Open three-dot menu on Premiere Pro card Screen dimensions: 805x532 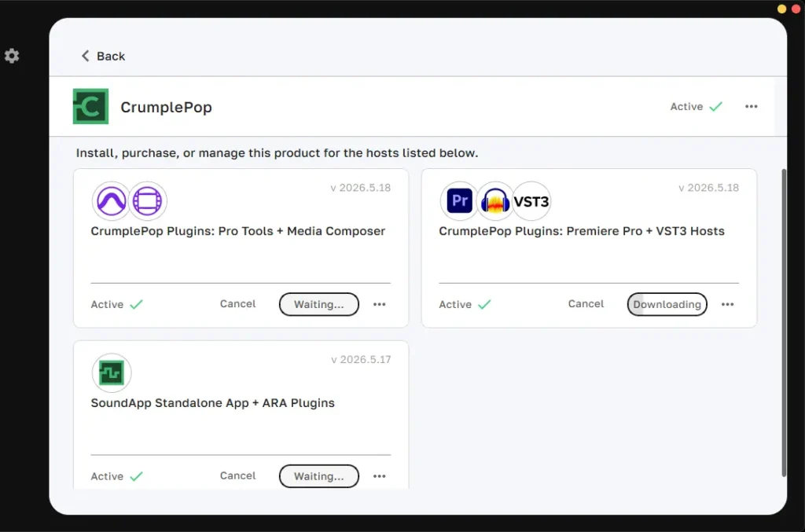[727, 304]
